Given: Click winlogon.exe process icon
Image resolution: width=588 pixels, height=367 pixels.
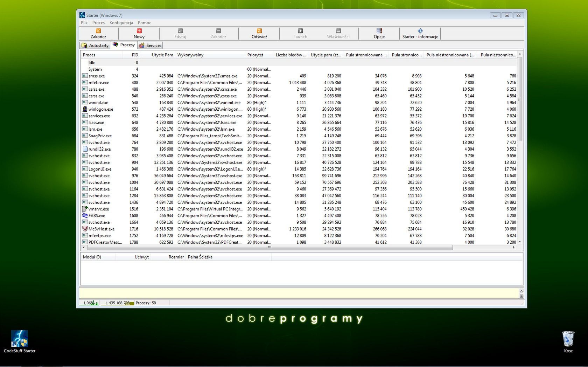Looking at the screenshot, I should 85,109.
